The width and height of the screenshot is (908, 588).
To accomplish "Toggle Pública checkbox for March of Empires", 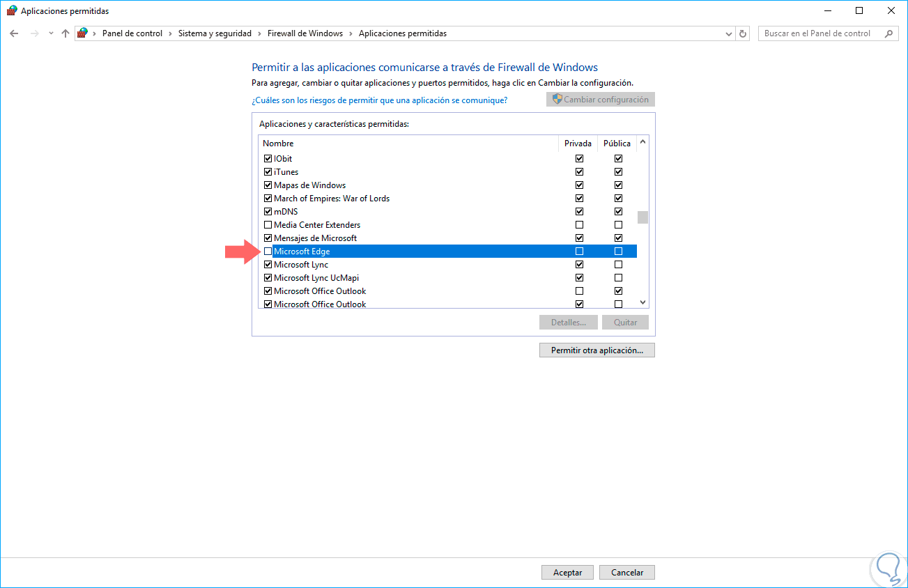I will point(618,199).
